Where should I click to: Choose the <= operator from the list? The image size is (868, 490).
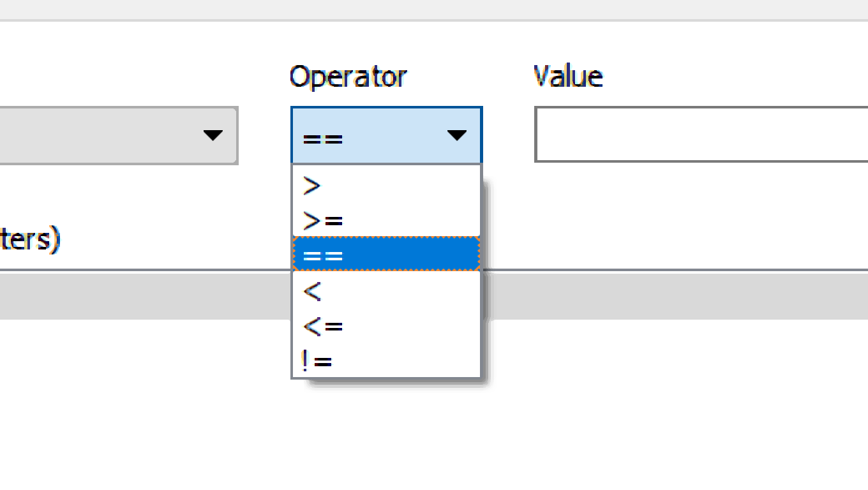385,327
